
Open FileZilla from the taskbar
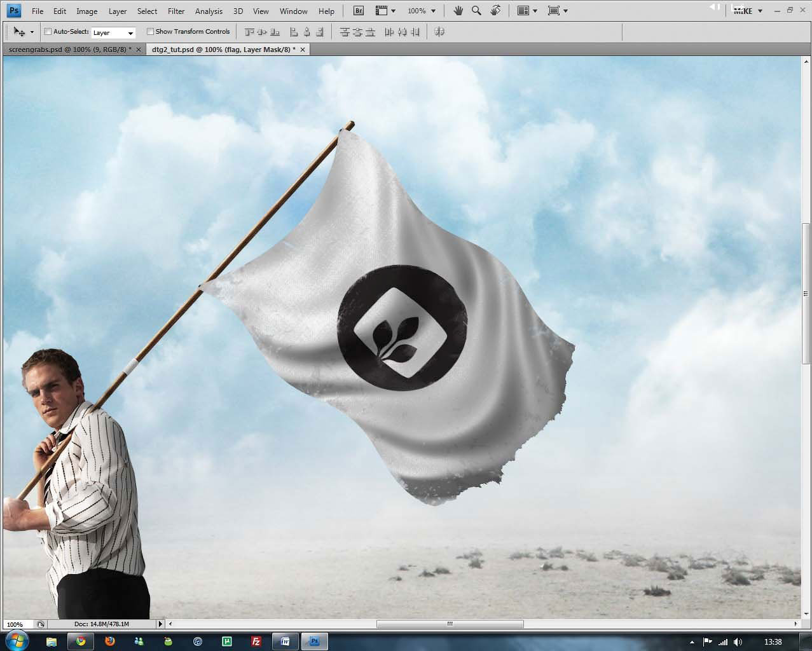pos(256,641)
